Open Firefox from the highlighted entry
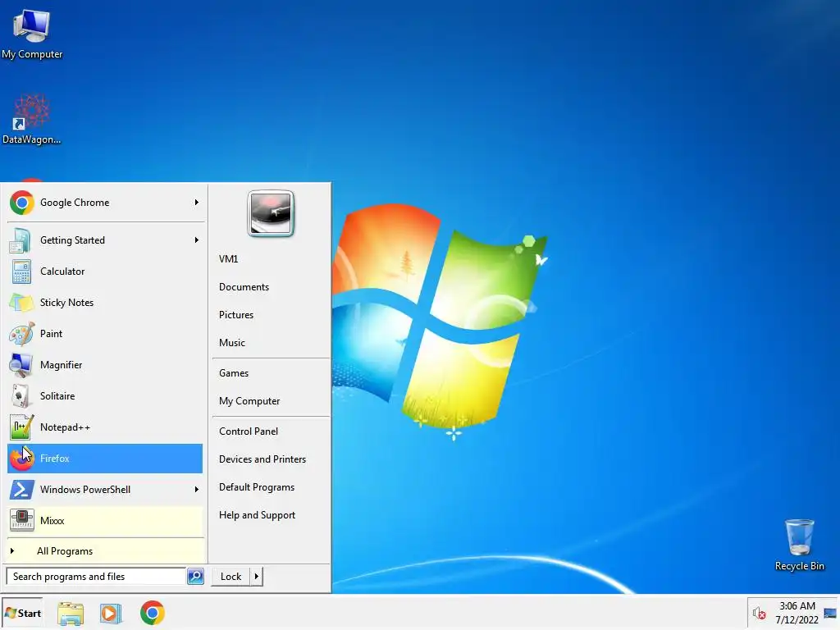This screenshot has width=840, height=630. (x=104, y=458)
